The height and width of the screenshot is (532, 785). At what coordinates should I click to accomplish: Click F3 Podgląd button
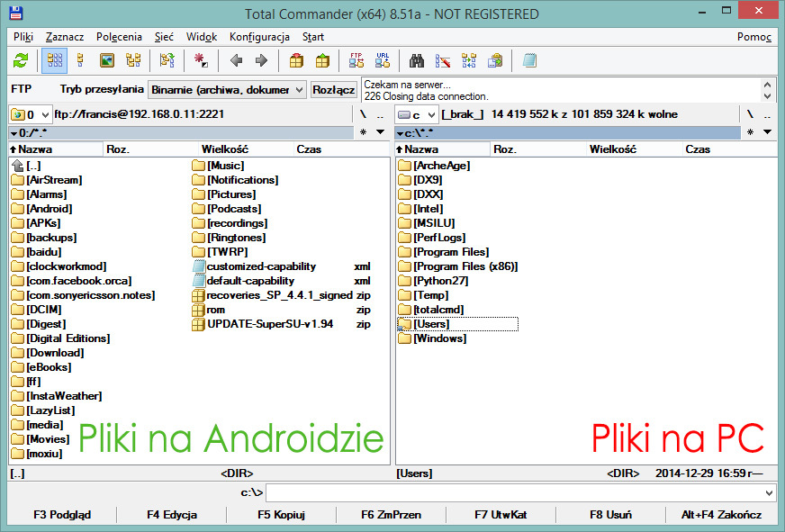click(x=62, y=515)
